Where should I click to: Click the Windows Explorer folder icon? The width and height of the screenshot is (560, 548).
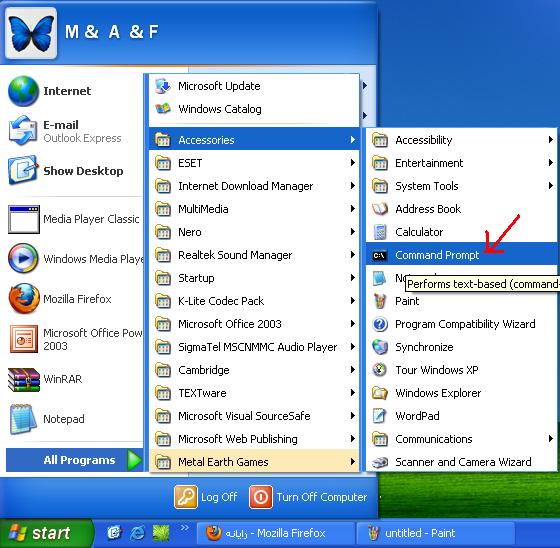pos(380,393)
